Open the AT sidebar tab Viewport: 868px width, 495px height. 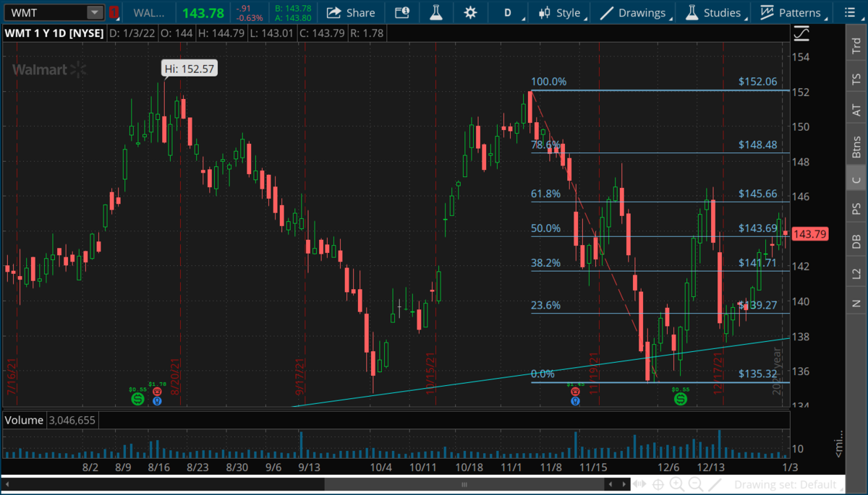click(x=856, y=111)
